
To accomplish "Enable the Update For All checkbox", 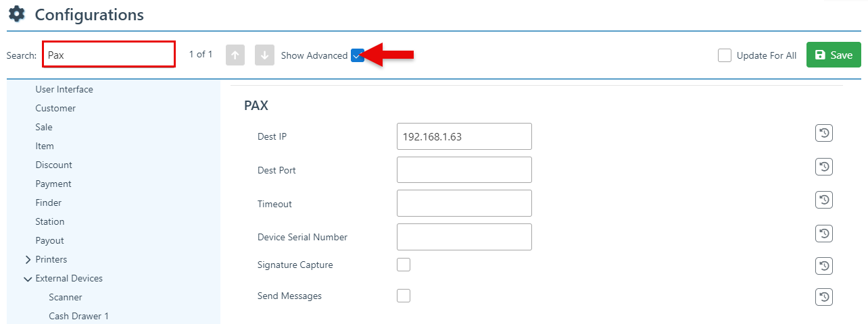I will pyautogui.click(x=725, y=55).
